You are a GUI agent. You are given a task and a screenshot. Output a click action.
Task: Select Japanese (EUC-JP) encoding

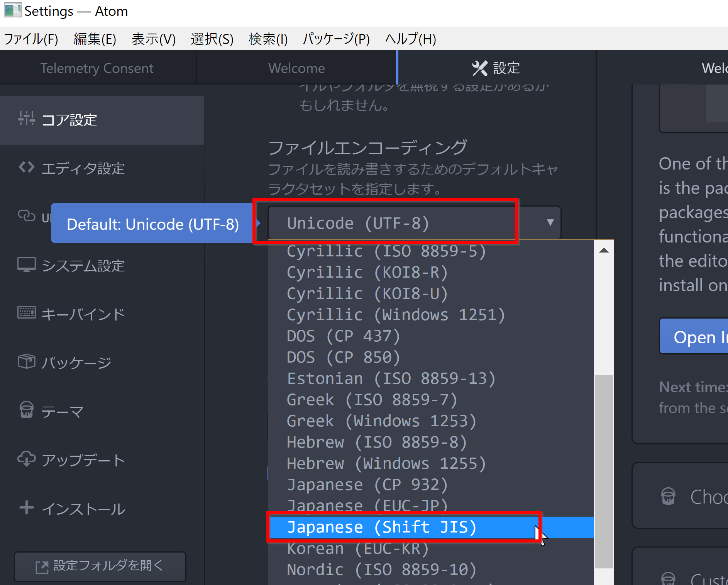(x=431, y=506)
